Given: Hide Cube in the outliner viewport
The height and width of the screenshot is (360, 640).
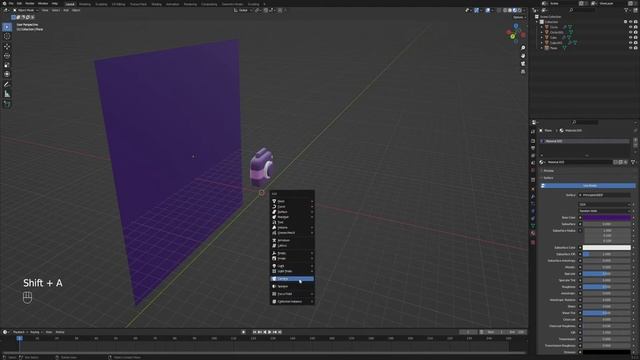Looking at the screenshot, I should (630, 38).
